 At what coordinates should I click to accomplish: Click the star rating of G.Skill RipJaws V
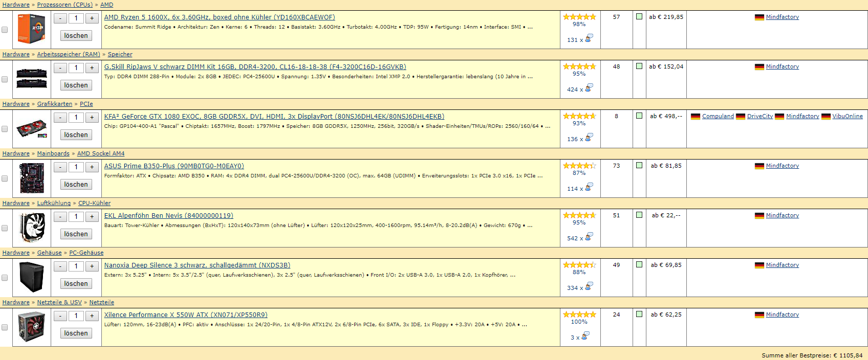pyautogui.click(x=579, y=66)
